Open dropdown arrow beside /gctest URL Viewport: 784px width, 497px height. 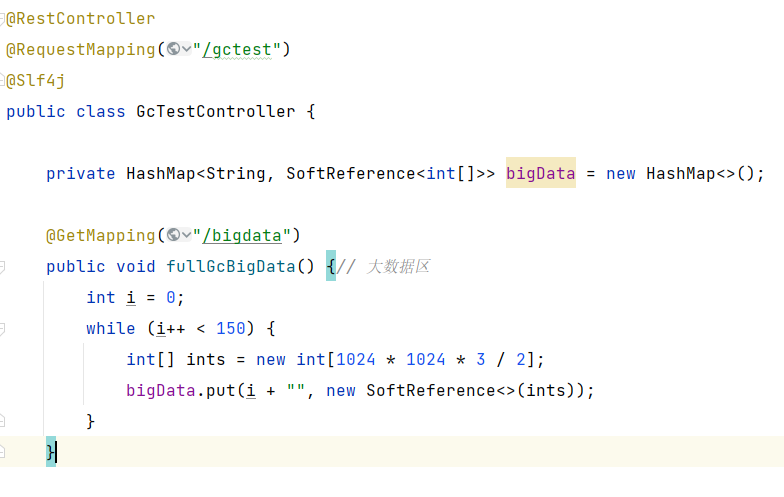[x=186, y=49]
